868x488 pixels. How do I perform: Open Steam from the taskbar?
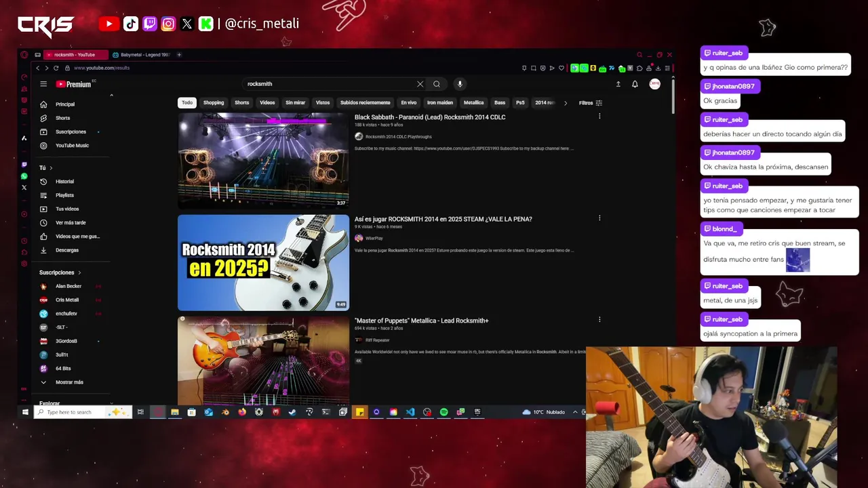tap(293, 412)
